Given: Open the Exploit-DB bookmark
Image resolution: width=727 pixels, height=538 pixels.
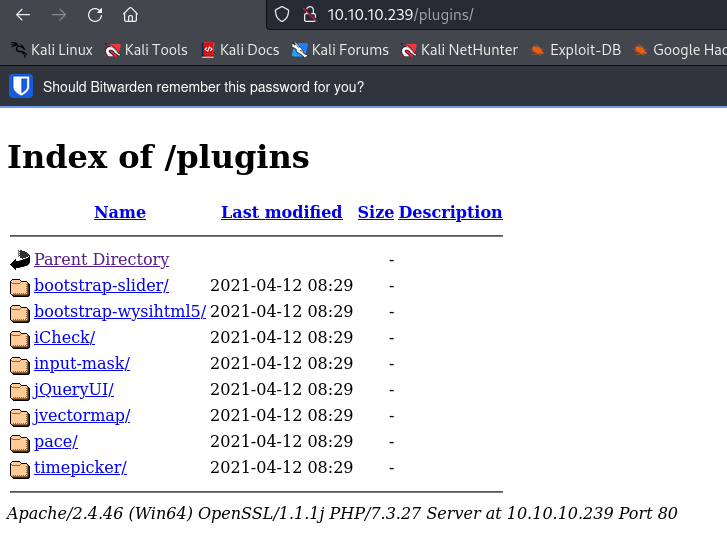Looking at the screenshot, I should [x=575, y=50].
